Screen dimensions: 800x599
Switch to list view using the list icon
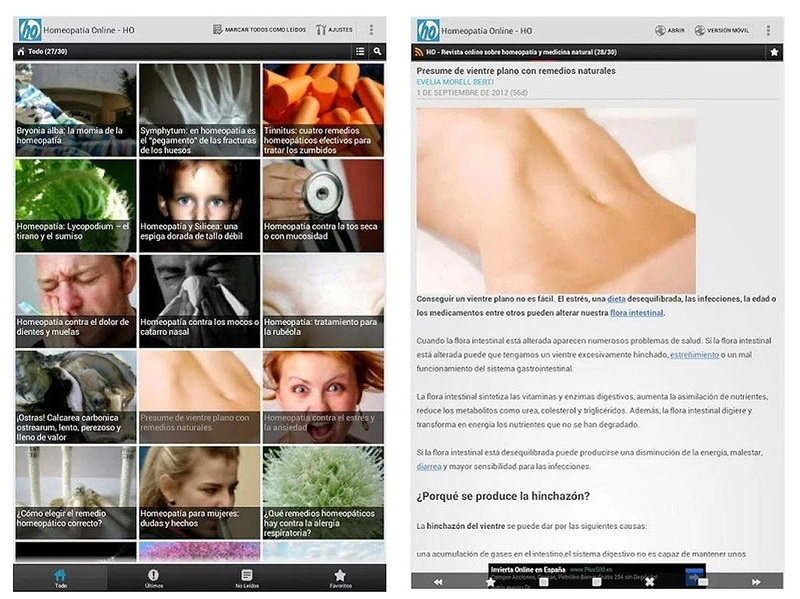tap(360, 52)
